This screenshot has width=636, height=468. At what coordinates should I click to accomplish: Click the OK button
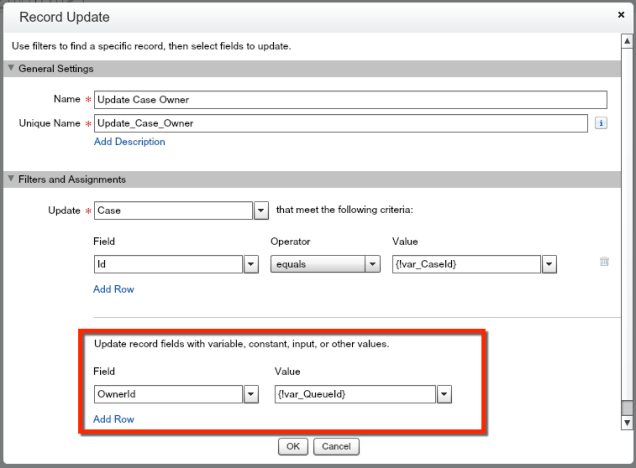(292, 445)
